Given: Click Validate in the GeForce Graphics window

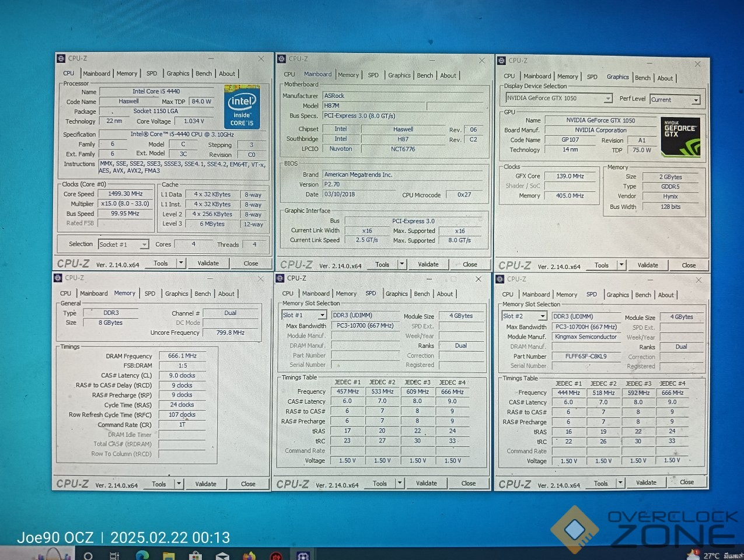Looking at the screenshot, I should (648, 265).
